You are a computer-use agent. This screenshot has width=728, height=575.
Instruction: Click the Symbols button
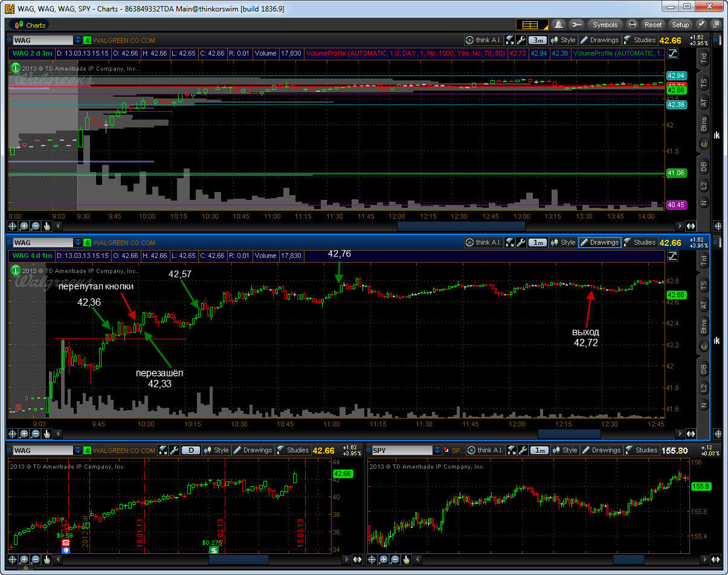pos(605,25)
